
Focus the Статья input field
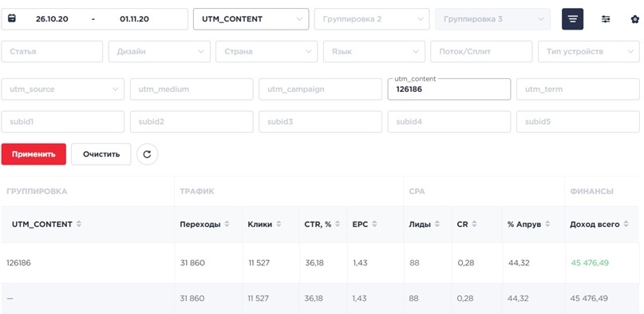click(52, 51)
